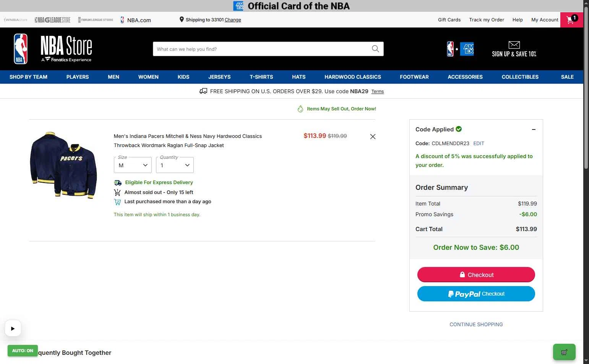The width and height of the screenshot is (589, 364).
Task: Open the NBA Store logo home link
Action: tap(53, 49)
